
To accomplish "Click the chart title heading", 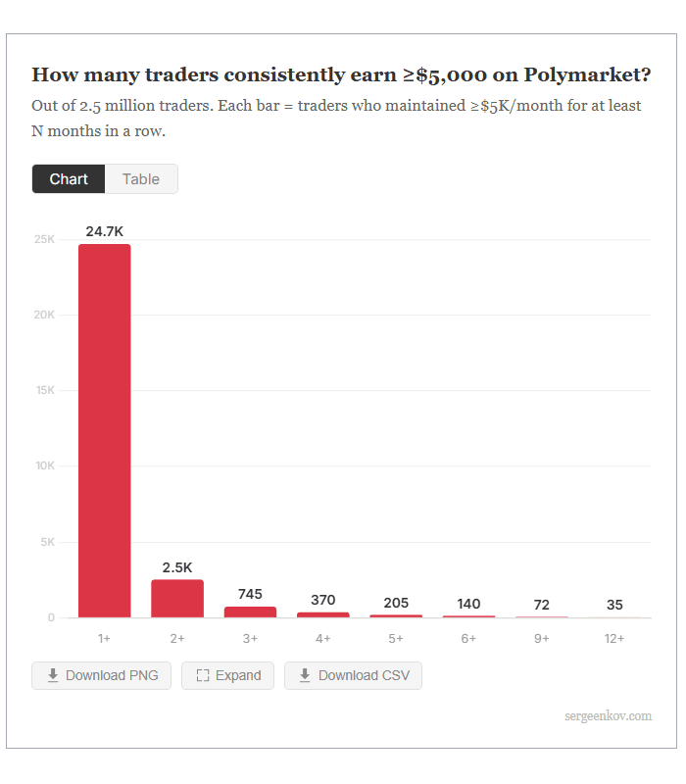I will tap(341, 75).
